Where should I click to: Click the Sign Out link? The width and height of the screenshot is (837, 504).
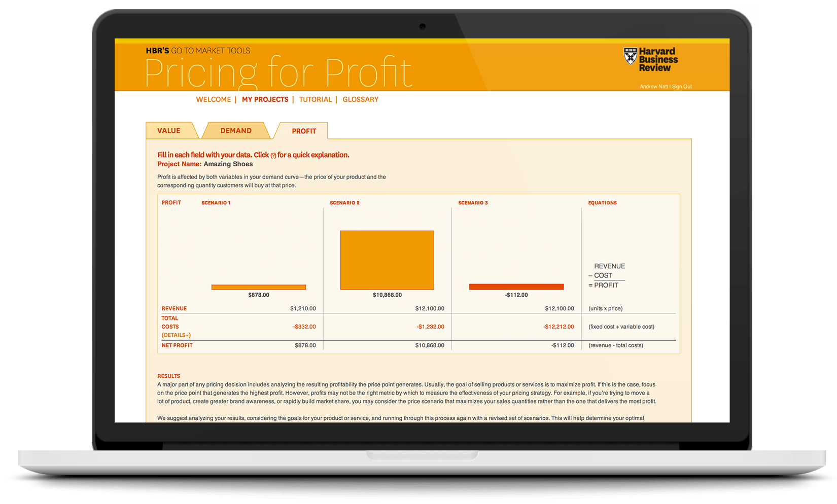click(682, 87)
